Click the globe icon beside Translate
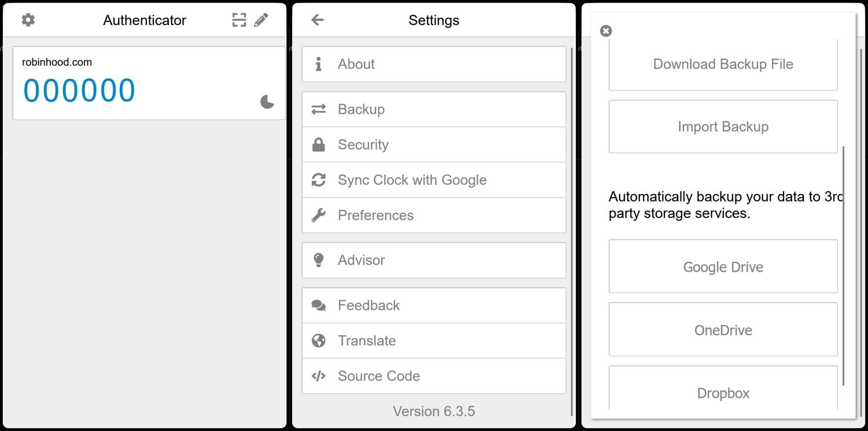The height and width of the screenshot is (431, 868). (318, 341)
